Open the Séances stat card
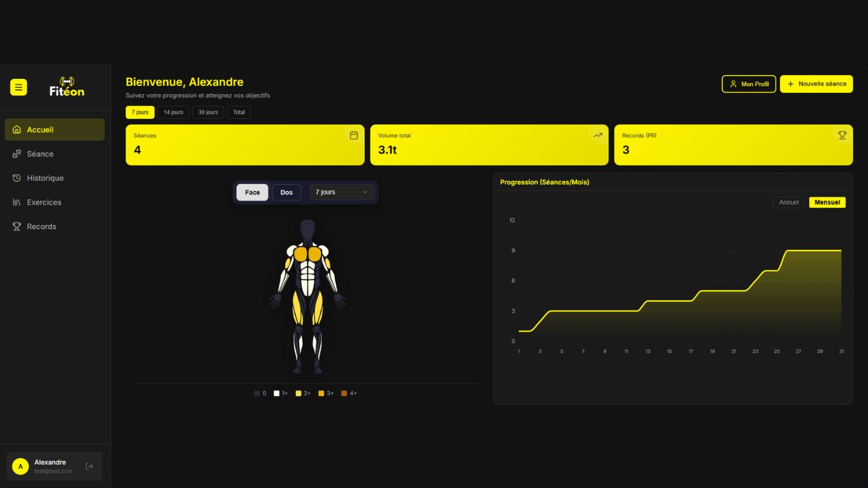 pos(245,145)
